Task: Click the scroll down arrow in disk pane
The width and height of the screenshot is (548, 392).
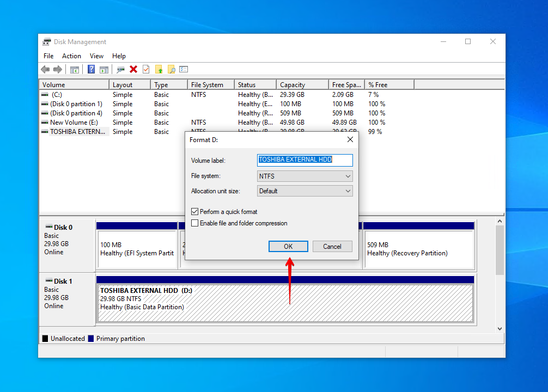Action: 500,329
